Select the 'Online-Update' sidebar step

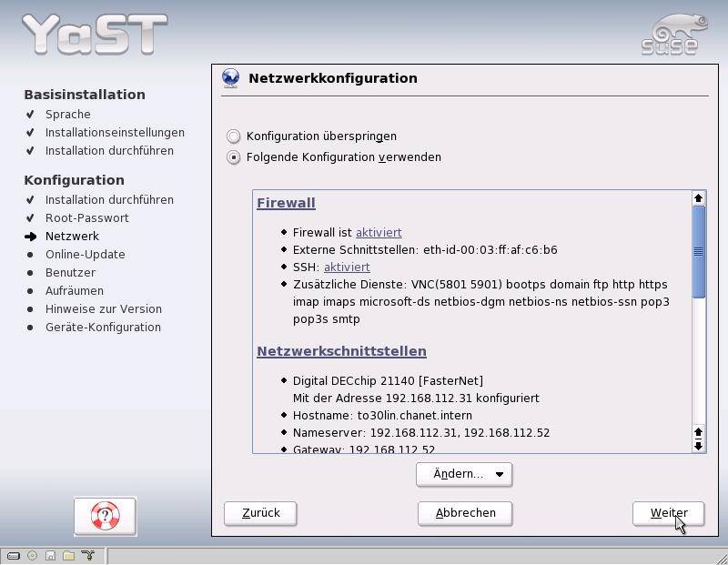[85, 255]
